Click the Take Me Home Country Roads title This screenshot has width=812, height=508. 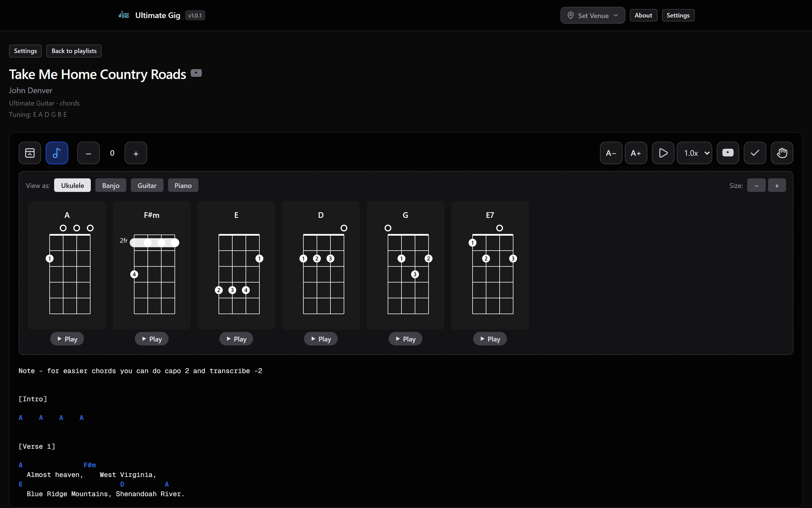click(97, 74)
